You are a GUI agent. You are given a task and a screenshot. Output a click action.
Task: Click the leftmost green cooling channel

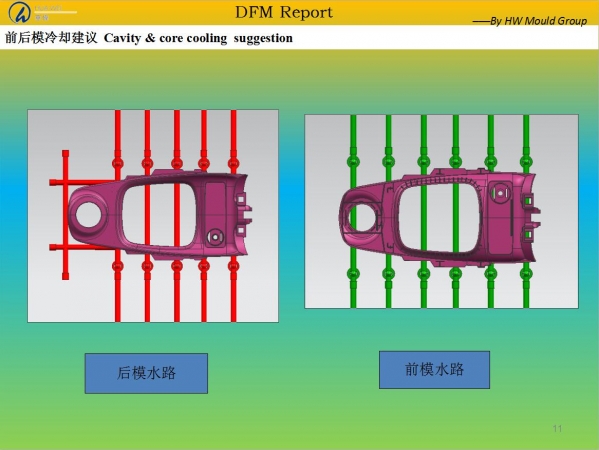click(x=353, y=211)
